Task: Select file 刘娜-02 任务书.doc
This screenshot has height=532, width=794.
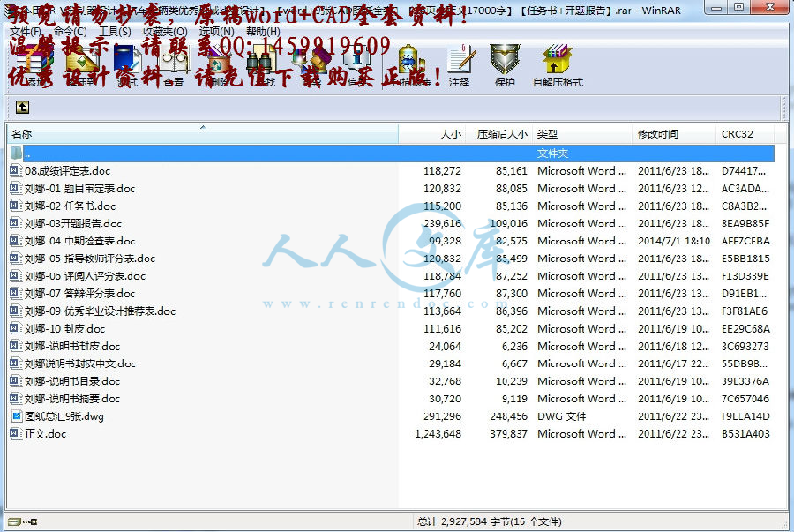Action: tap(391, 206)
